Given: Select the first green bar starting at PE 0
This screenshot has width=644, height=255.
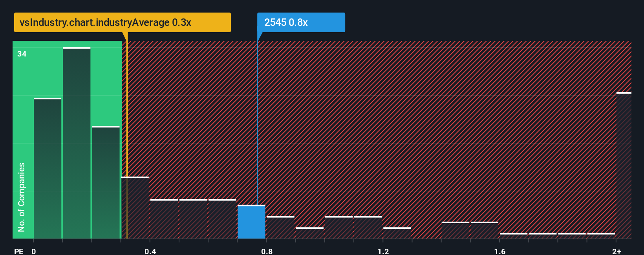Looking at the screenshot, I should 48,168.
